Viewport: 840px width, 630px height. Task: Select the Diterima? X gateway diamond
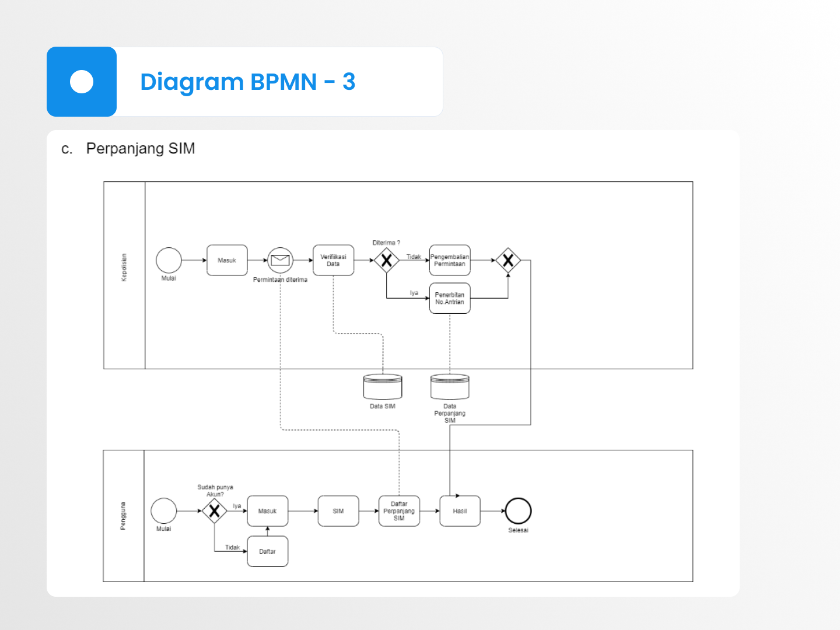pyautogui.click(x=386, y=260)
